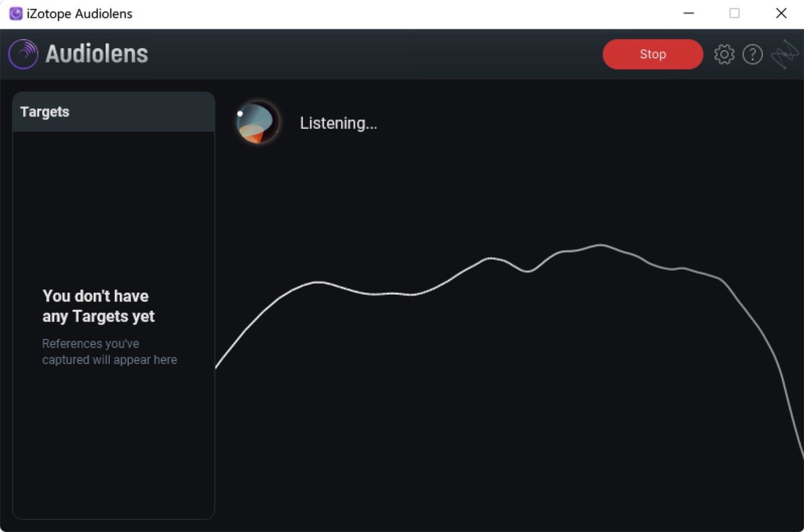Click the red Stop button
This screenshot has height=532, width=804.
click(x=653, y=54)
